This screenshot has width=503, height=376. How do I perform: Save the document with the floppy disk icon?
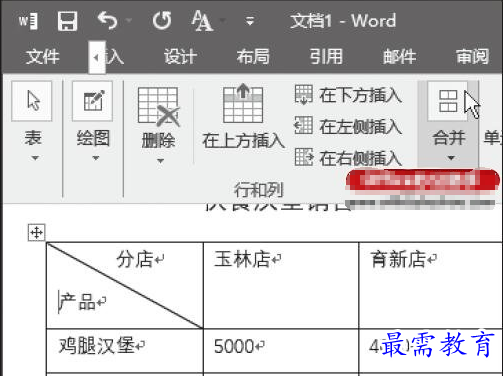(67, 21)
